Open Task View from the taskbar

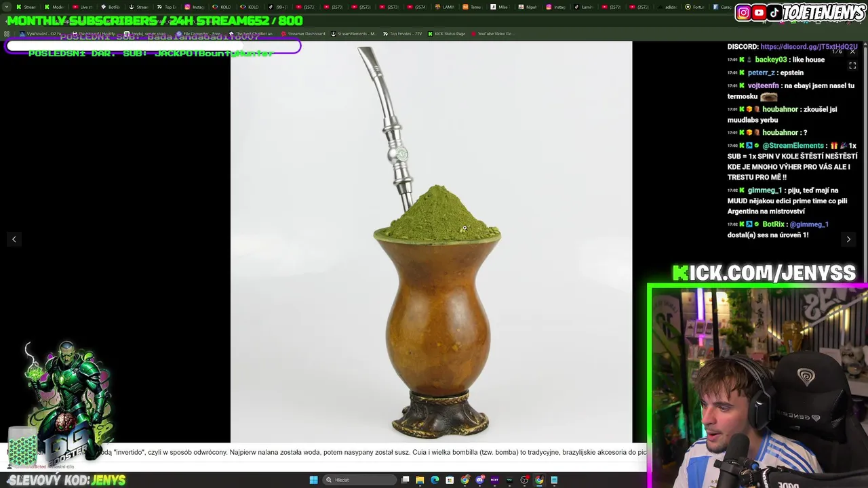pyautogui.click(x=405, y=480)
